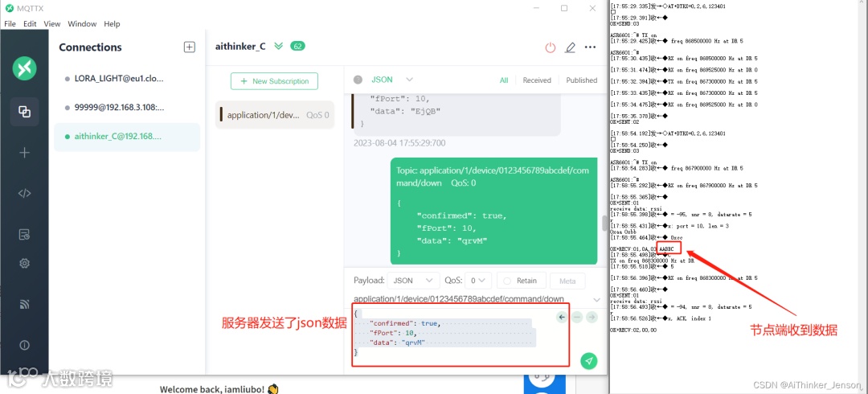Click the aithinker_C connection title
This screenshot has width=868, height=394.
[x=240, y=47]
